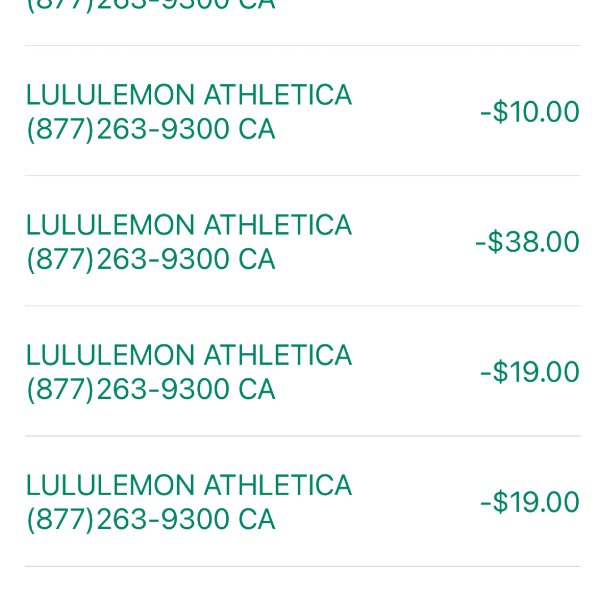Click the CA state label in the -$10.00 transaction
The image size is (600, 600).
click(256, 129)
